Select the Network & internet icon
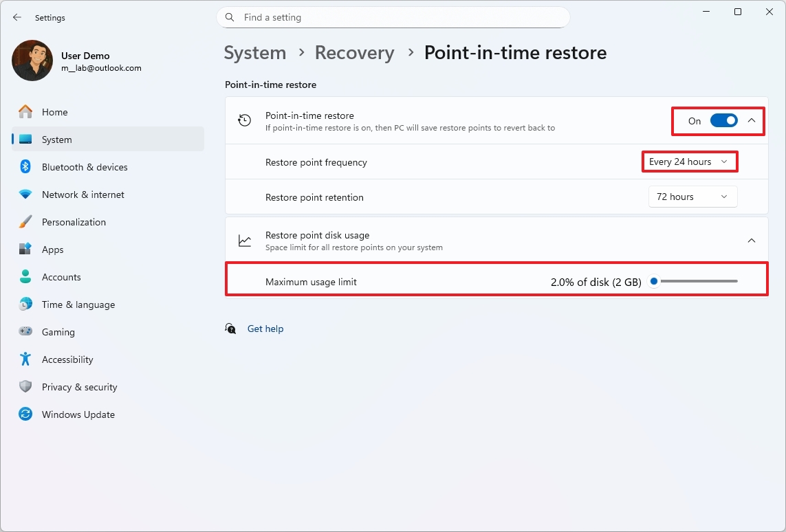 [x=25, y=195]
